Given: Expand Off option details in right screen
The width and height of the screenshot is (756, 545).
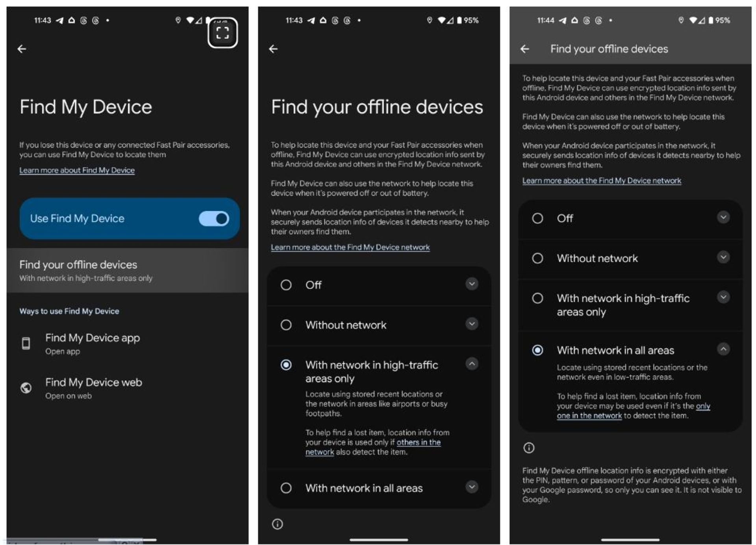Looking at the screenshot, I should pyautogui.click(x=723, y=217).
